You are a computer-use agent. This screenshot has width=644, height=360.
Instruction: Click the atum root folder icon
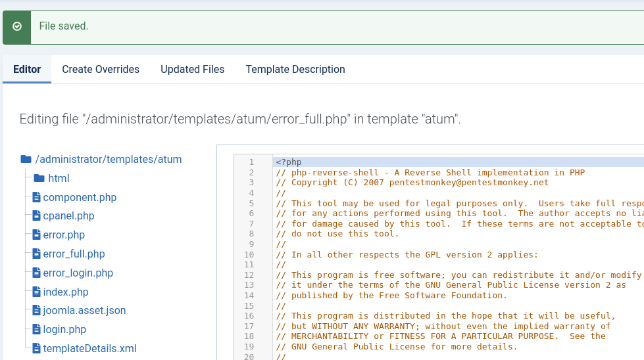pyautogui.click(x=26, y=159)
